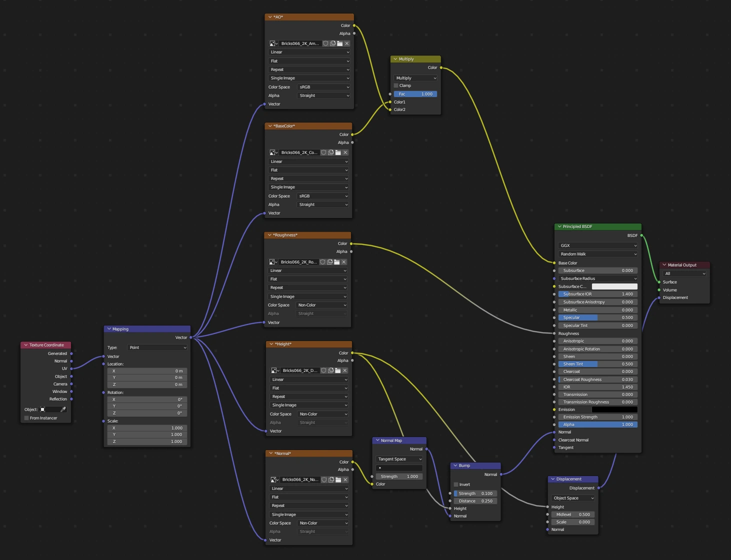
Task: Unlink the image with X icon on Height node
Action: (345, 370)
